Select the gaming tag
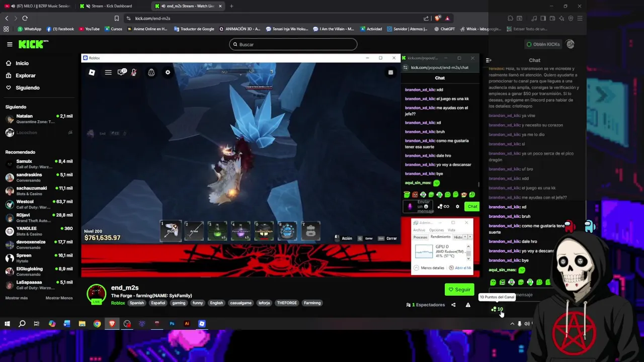The width and height of the screenshot is (644, 362). point(179,303)
